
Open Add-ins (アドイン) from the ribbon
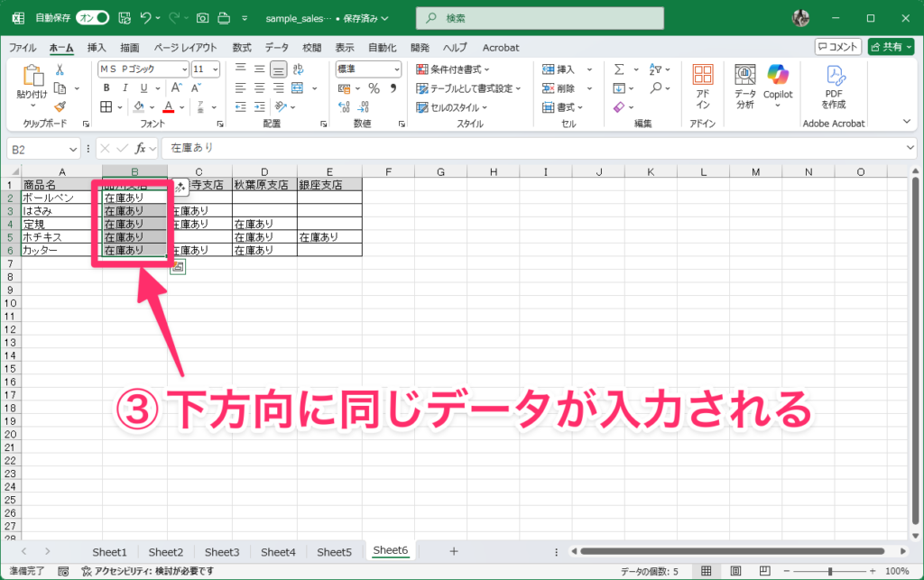[703, 86]
